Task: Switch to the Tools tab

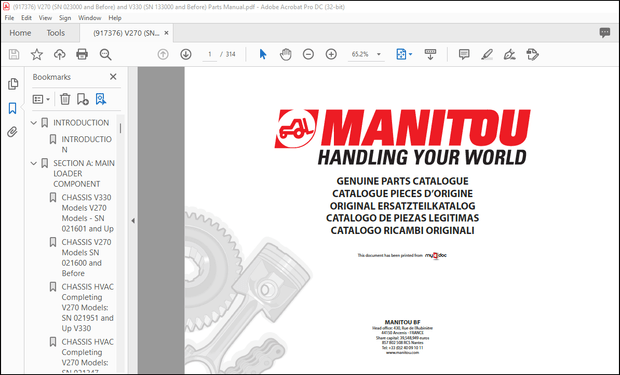Action: point(56,33)
